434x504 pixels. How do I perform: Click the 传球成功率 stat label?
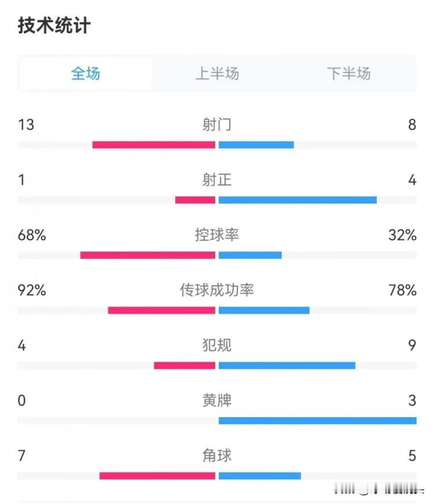pos(217,290)
